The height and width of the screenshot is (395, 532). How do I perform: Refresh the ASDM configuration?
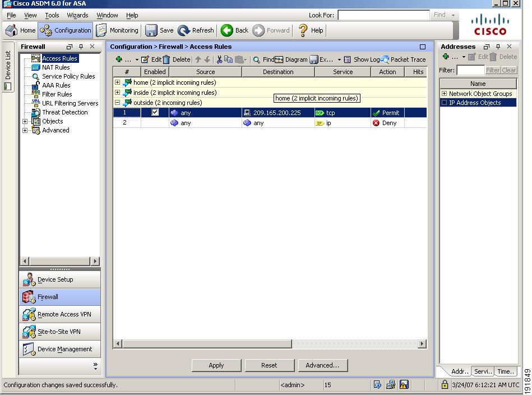[196, 30]
